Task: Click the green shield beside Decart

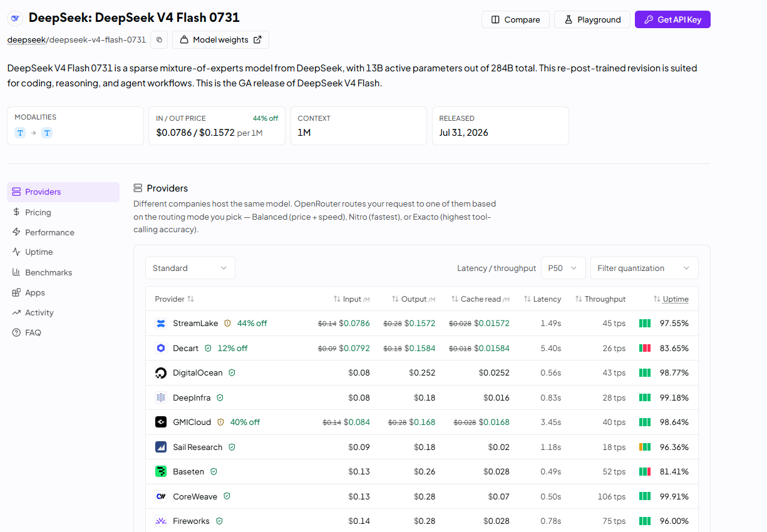Action: tap(208, 348)
